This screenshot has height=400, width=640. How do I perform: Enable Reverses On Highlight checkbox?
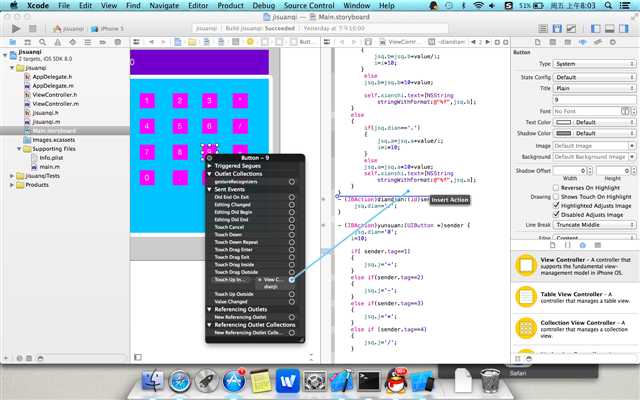556,188
